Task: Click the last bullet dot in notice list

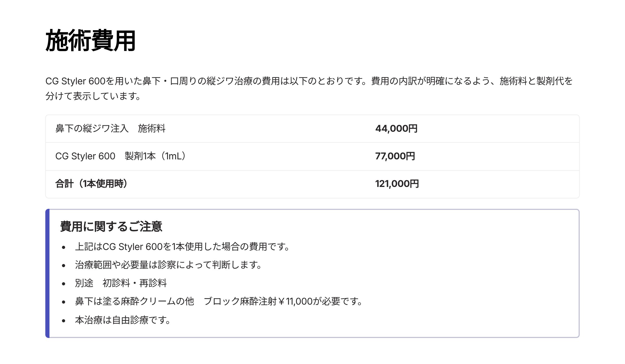Action: [64, 321]
